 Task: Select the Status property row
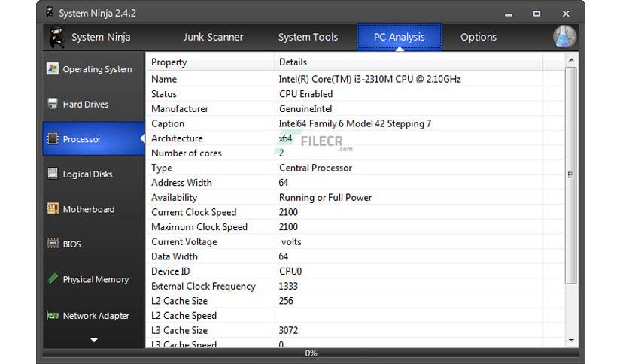point(355,94)
